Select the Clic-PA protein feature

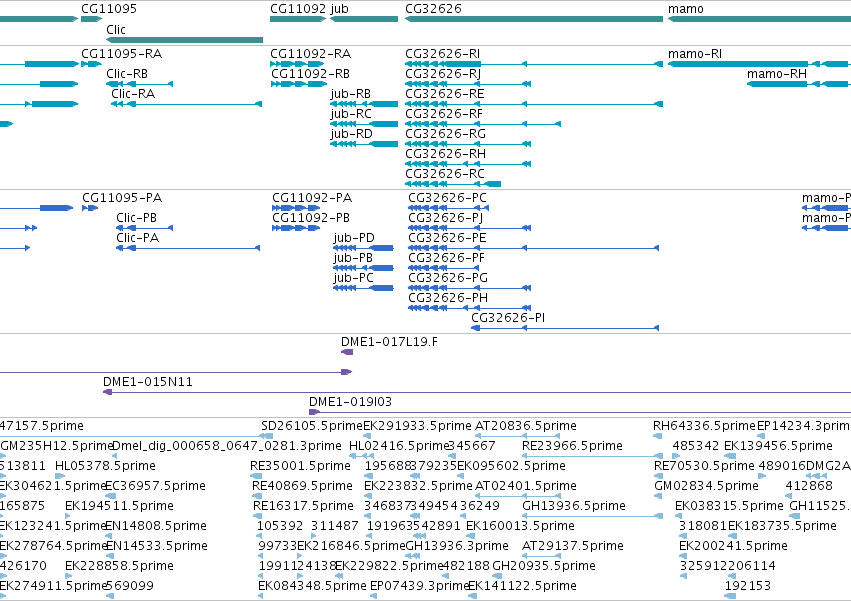188,248
